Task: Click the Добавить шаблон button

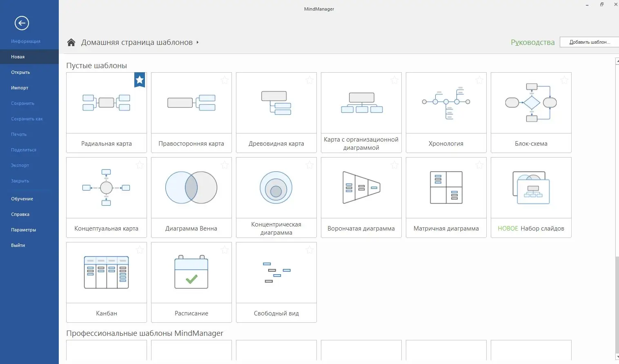Action: pyautogui.click(x=589, y=42)
